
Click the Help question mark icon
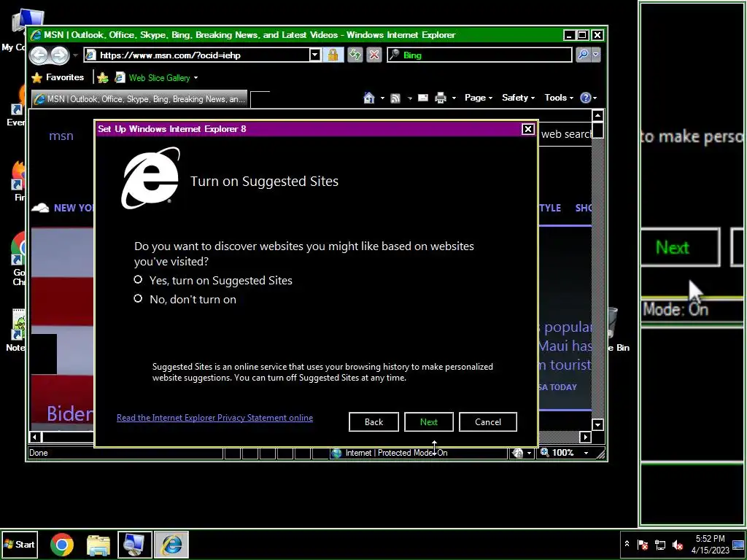(586, 98)
